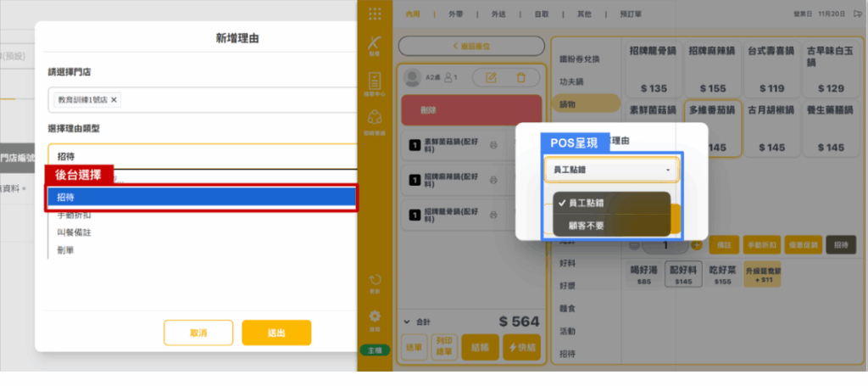
Task: Click the edit pencil icon for table A2
Action: (490, 78)
